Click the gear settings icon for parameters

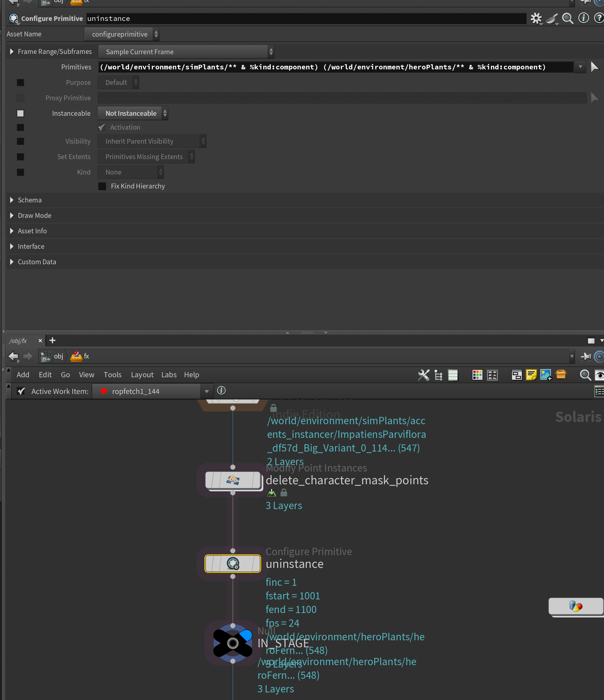(x=536, y=18)
